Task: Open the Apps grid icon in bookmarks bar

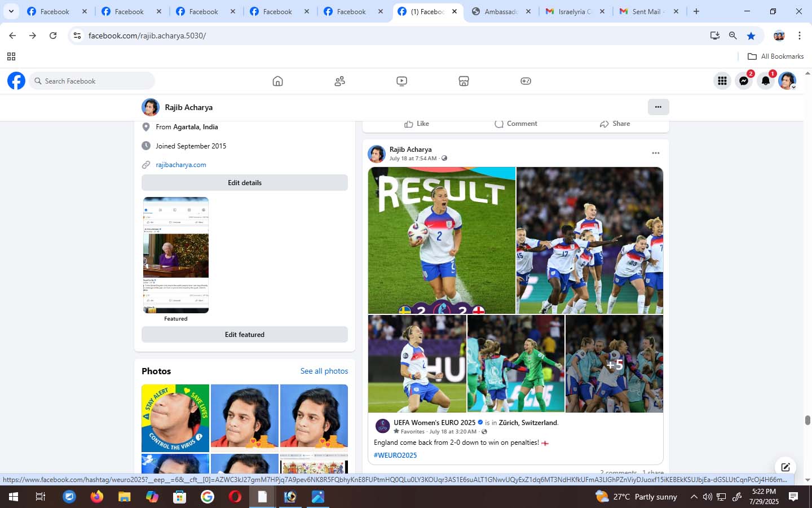Action: tap(11, 56)
